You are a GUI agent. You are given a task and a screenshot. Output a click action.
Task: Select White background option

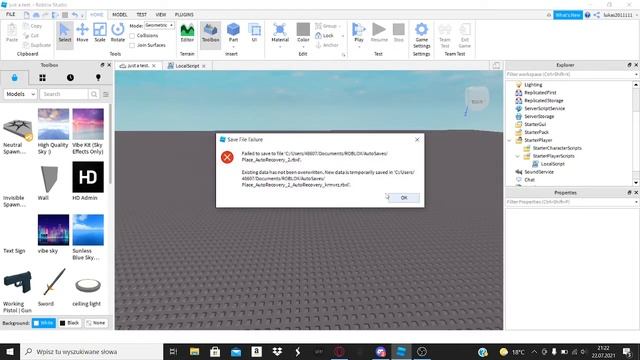point(44,323)
